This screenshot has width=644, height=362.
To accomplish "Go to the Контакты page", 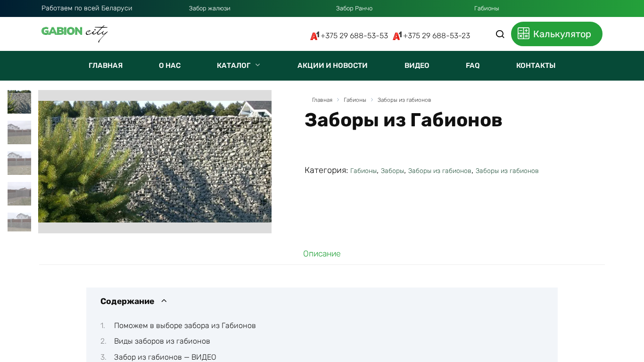I will (536, 66).
